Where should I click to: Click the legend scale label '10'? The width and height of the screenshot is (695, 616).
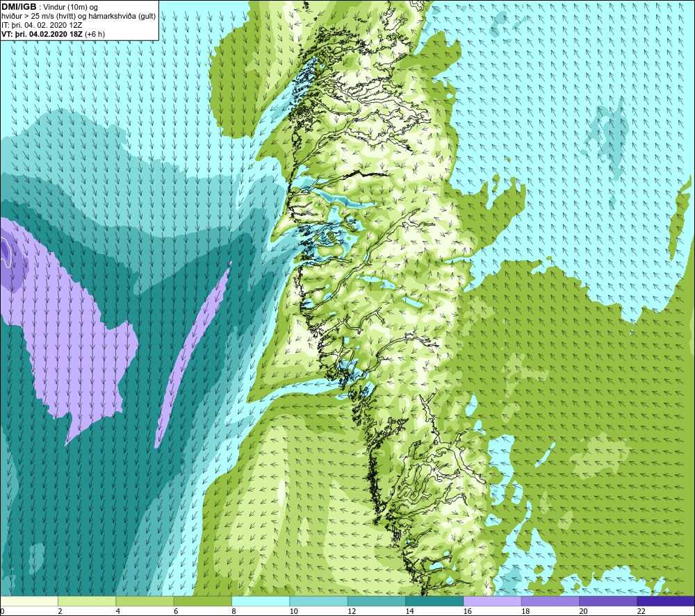point(294,611)
